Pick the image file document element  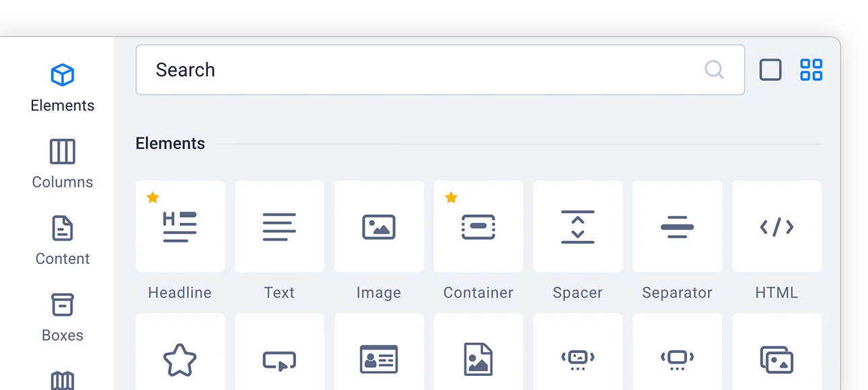click(478, 352)
